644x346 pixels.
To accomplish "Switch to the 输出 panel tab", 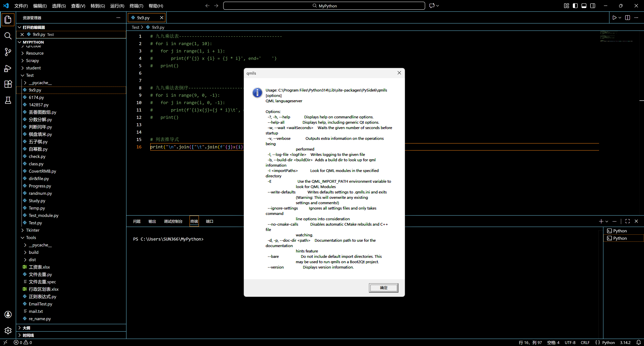I will [x=152, y=221].
